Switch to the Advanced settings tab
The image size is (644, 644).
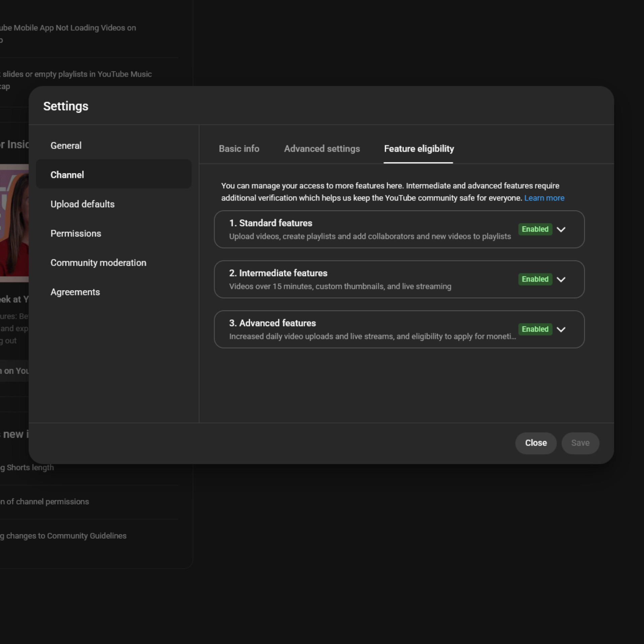322,149
